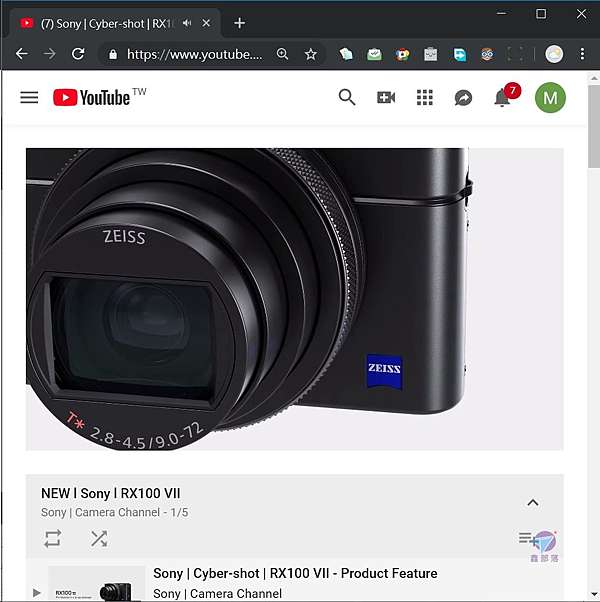This screenshot has height=602, width=600.
Task: Click the green envelope extension icon
Action: 374,54
